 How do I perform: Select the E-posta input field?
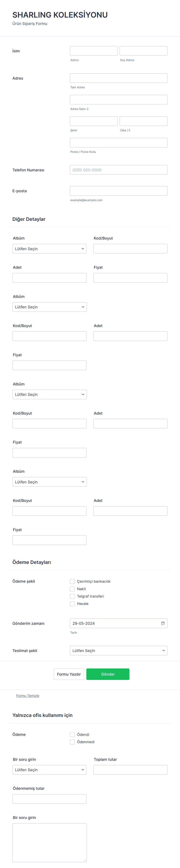pos(118,191)
